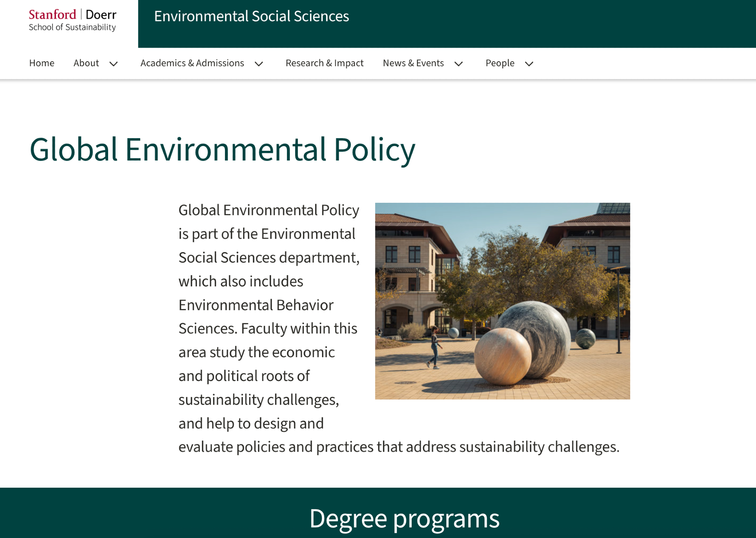Viewport: 756px width, 538px height.
Task: Click the Global Environmental Policy page heading
Action: (222, 150)
